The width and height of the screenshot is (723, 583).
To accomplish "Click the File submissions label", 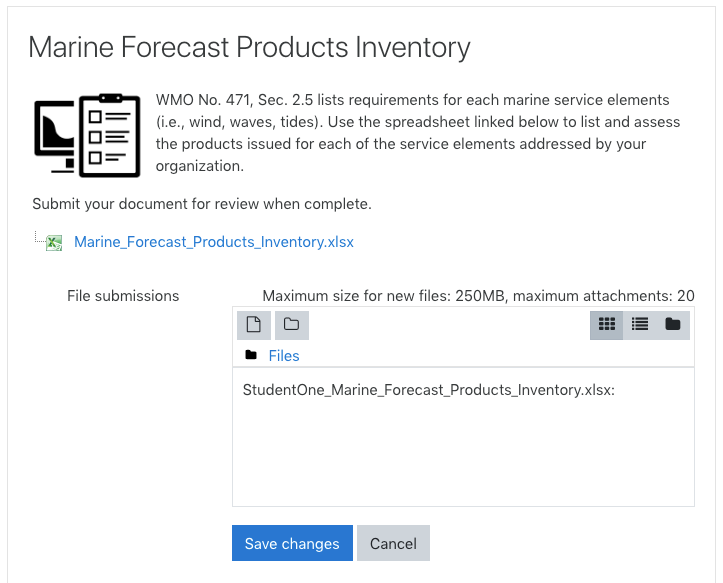I will 123,296.
